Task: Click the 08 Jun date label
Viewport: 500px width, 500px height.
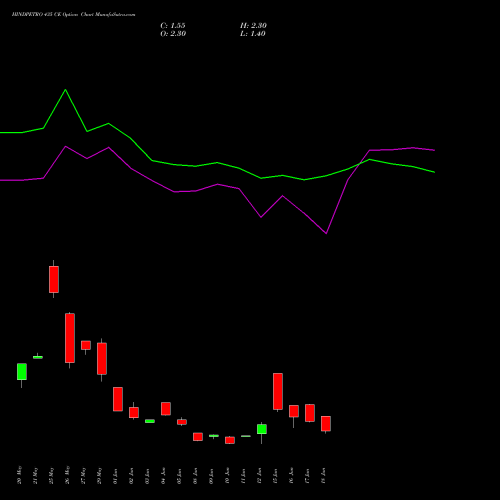Action: tap(195, 476)
